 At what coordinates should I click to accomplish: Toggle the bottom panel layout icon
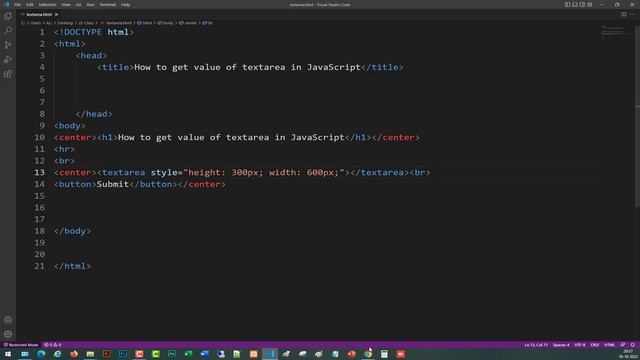pos(575,4)
